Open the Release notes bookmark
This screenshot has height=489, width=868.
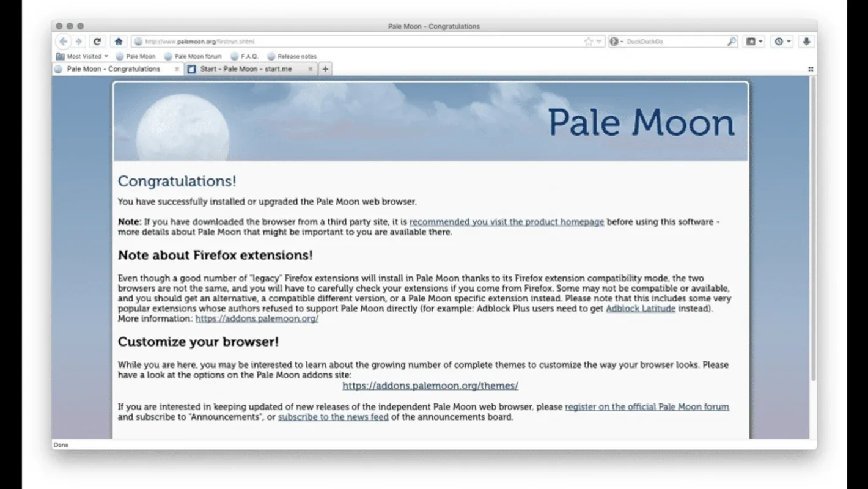pos(292,56)
